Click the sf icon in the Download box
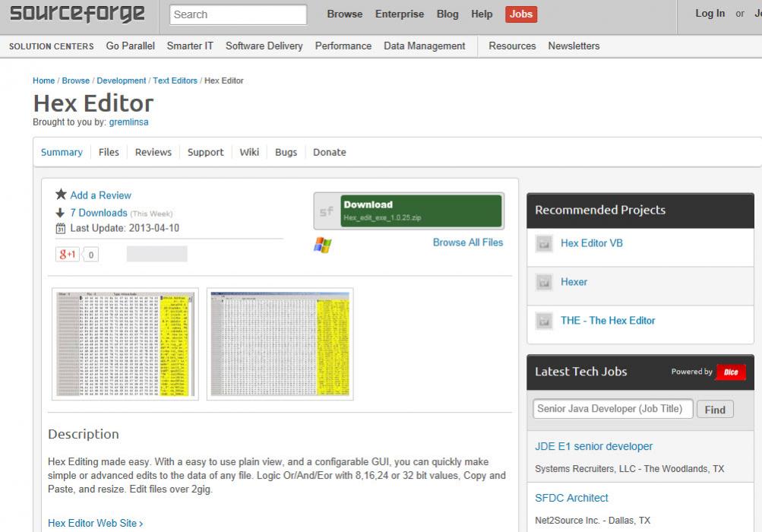Image resolution: width=762 pixels, height=532 pixels. (x=327, y=211)
